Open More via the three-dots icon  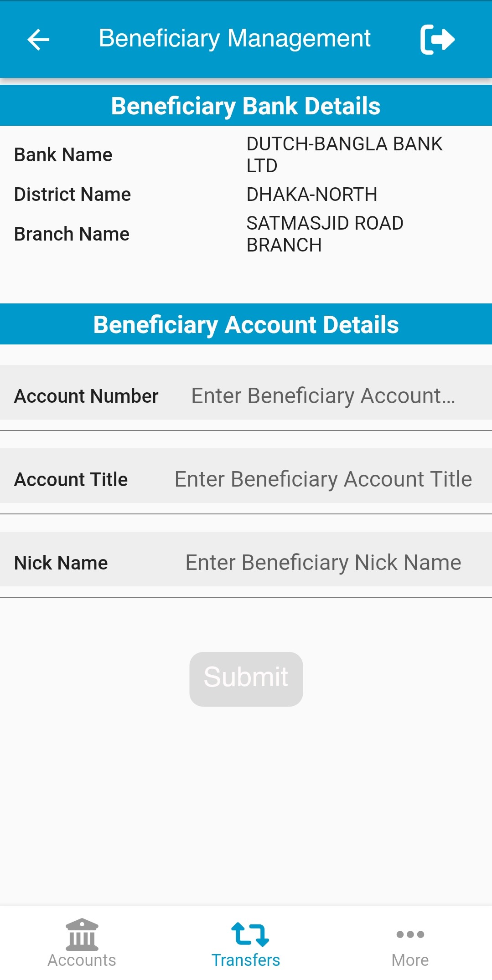pos(410,934)
